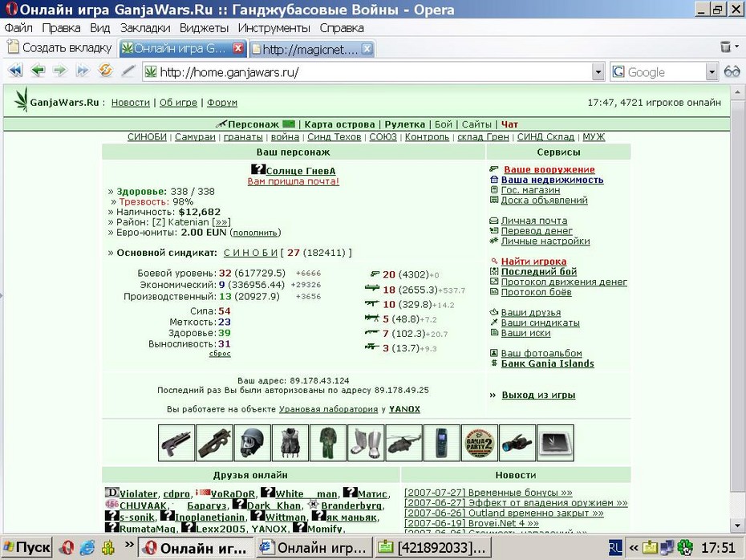746x560 pixels.
Task: Click the Чат link in navigation
Action: (509, 124)
